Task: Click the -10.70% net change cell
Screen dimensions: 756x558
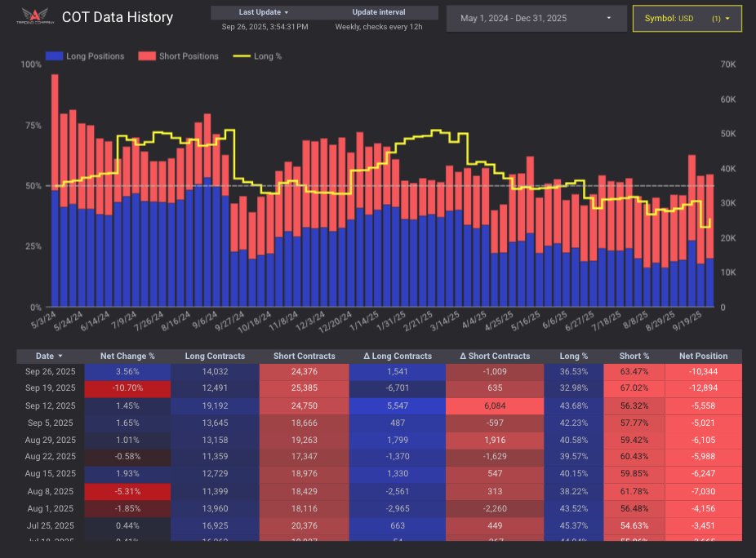Action: coord(127,388)
